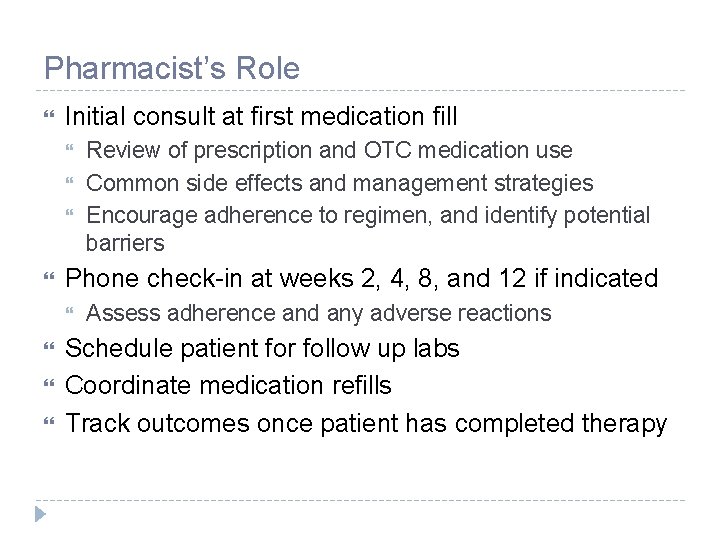Select Review of prescription and OTC medication use
The width and height of the screenshot is (720, 540).
pos(329,150)
